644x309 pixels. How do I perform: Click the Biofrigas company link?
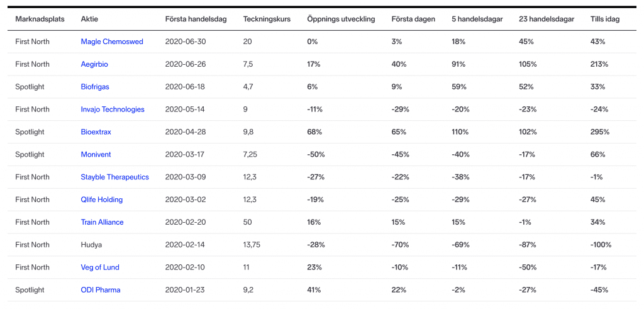[95, 87]
